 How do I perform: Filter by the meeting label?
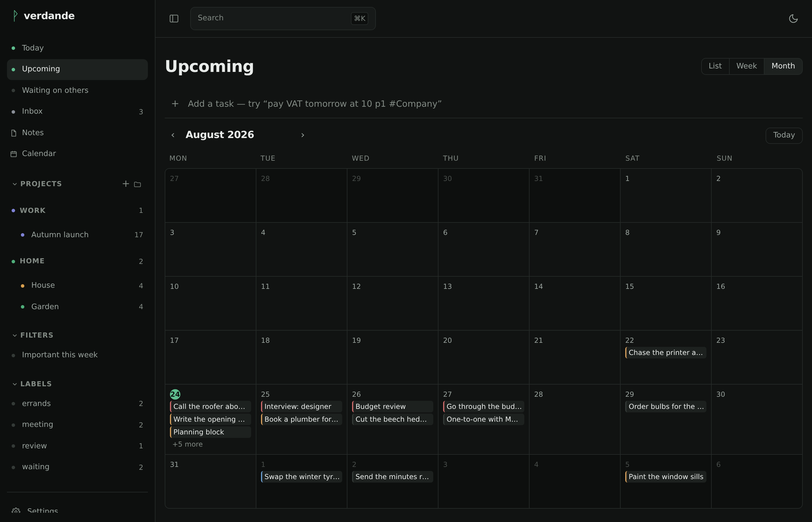point(77,425)
